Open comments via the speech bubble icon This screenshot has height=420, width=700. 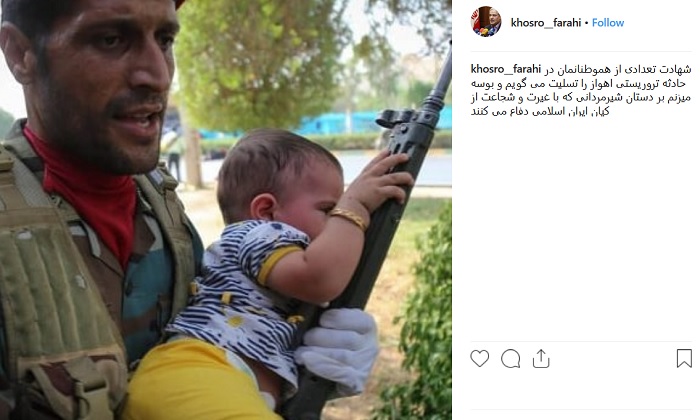click(x=510, y=358)
